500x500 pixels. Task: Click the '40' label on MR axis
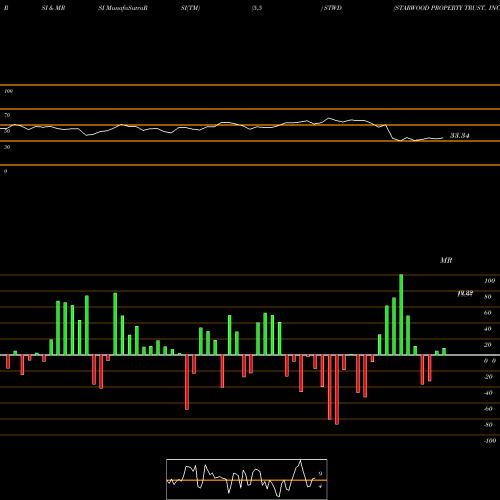pos(488,329)
